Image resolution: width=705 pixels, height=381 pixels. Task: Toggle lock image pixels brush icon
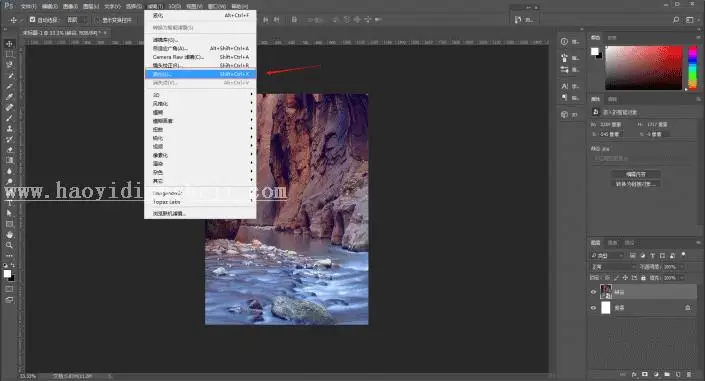[616, 278]
